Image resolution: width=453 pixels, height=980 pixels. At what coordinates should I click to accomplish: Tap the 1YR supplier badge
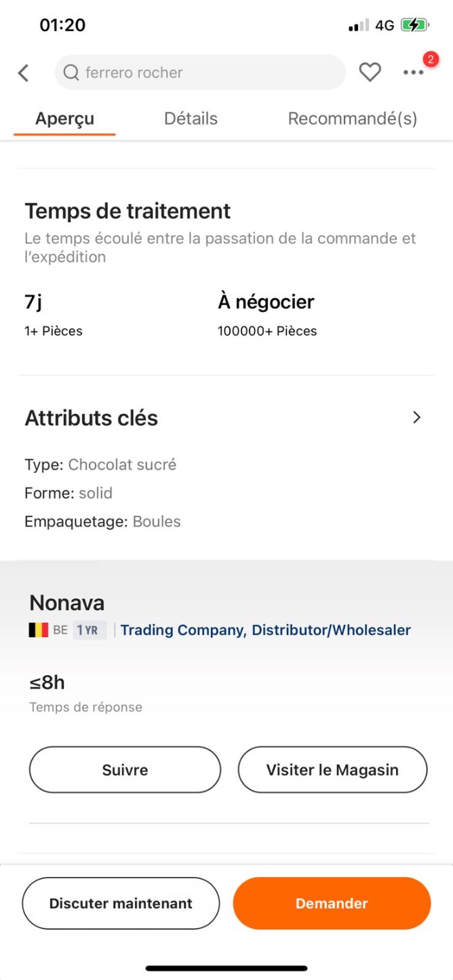90,630
